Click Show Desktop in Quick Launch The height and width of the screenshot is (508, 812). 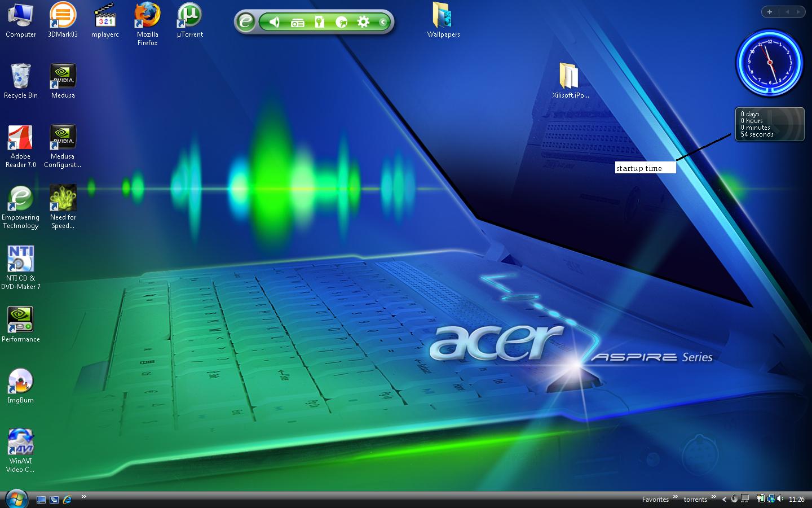pos(41,500)
